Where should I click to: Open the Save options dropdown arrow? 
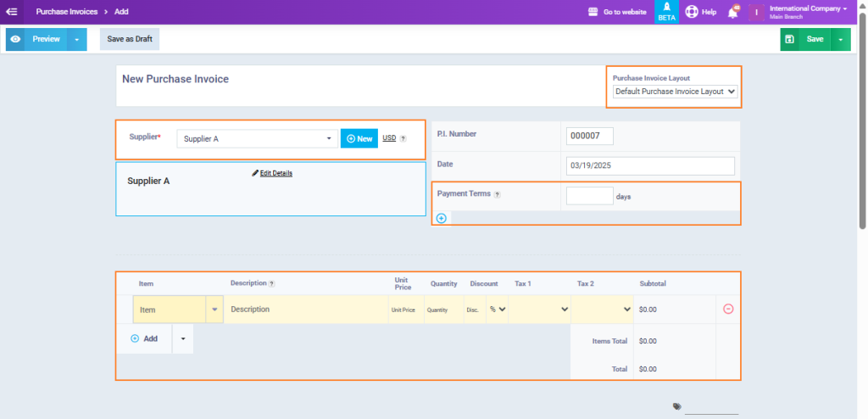(841, 39)
